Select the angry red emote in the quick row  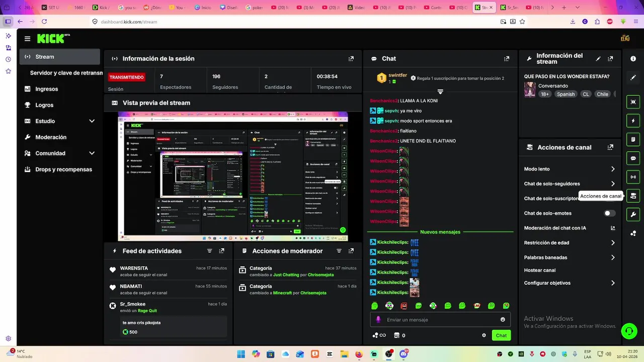tap(404, 306)
